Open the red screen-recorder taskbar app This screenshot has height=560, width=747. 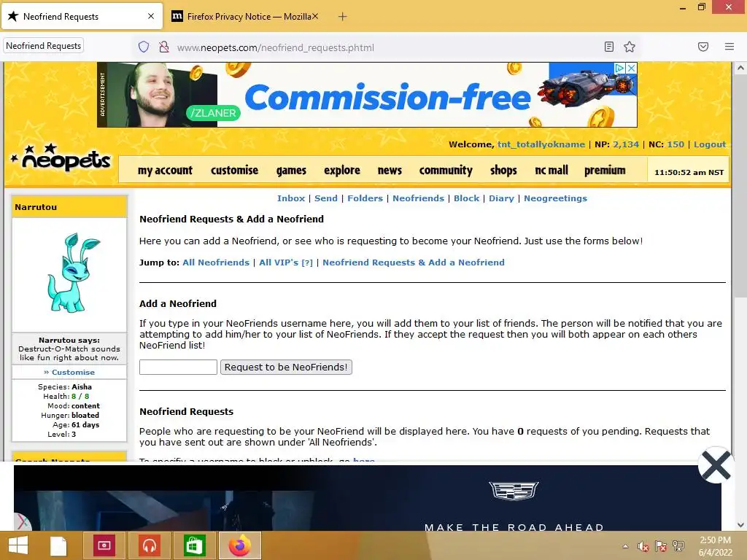104,545
